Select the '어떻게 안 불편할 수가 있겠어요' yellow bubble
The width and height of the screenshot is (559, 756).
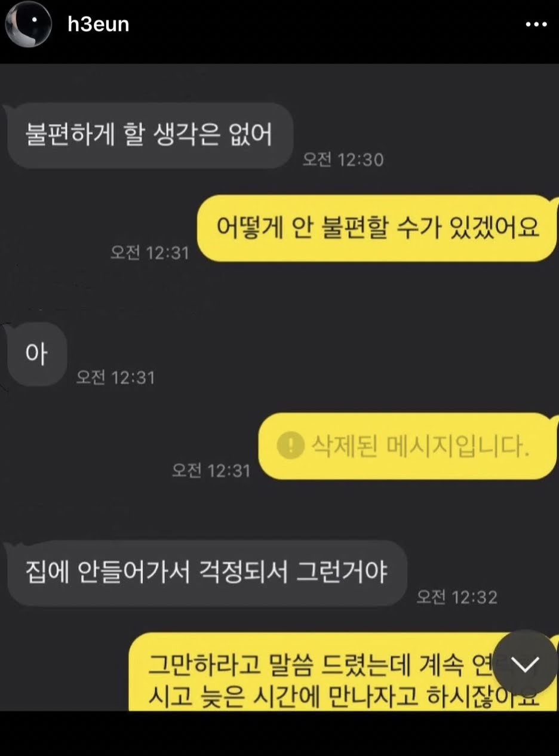(x=377, y=228)
